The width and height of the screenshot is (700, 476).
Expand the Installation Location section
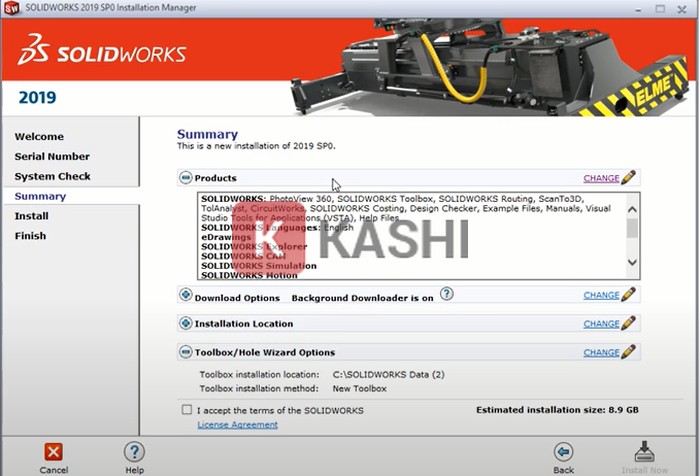(186, 324)
